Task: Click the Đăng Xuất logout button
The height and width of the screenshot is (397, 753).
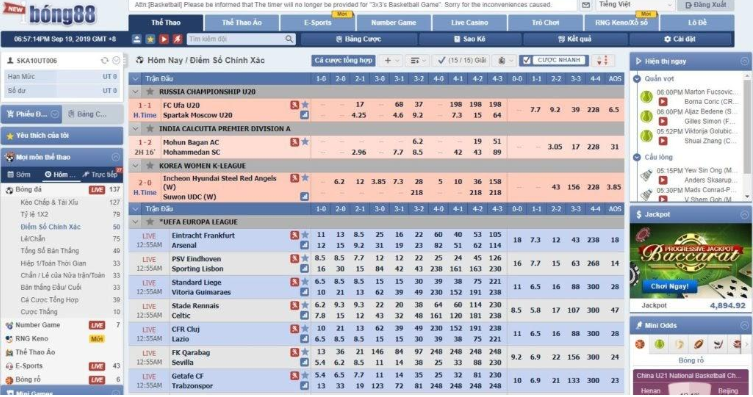Action: pyautogui.click(x=705, y=5)
